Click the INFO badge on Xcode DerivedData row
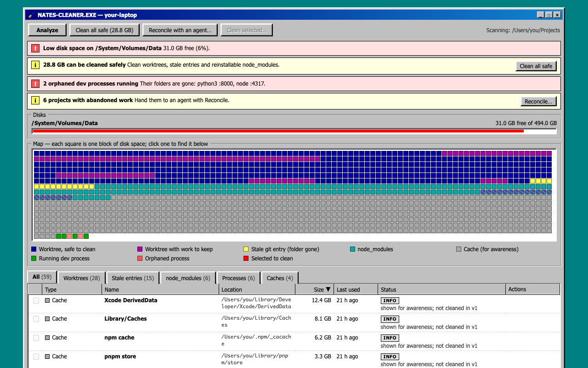The width and height of the screenshot is (588, 368). click(390, 300)
